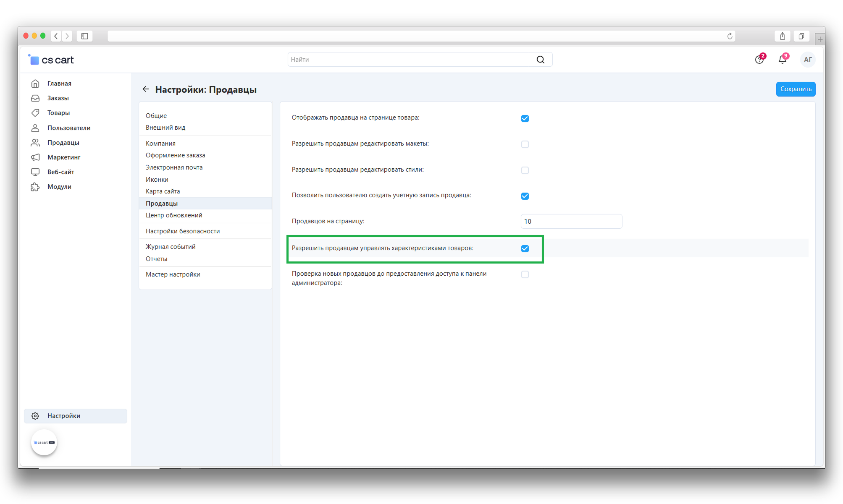Open Настройки безопасности settings section

coord(183,231)
